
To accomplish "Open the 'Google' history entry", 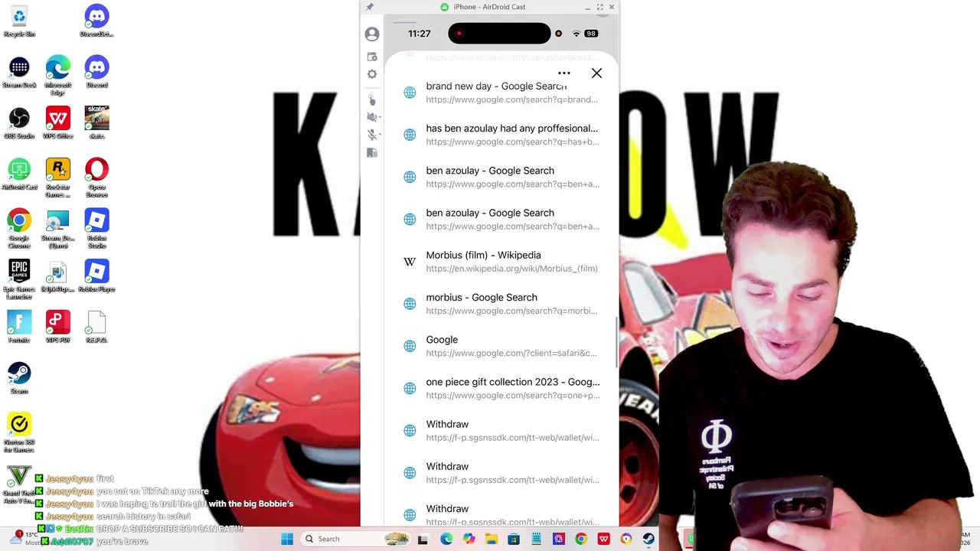I will 501,346.
